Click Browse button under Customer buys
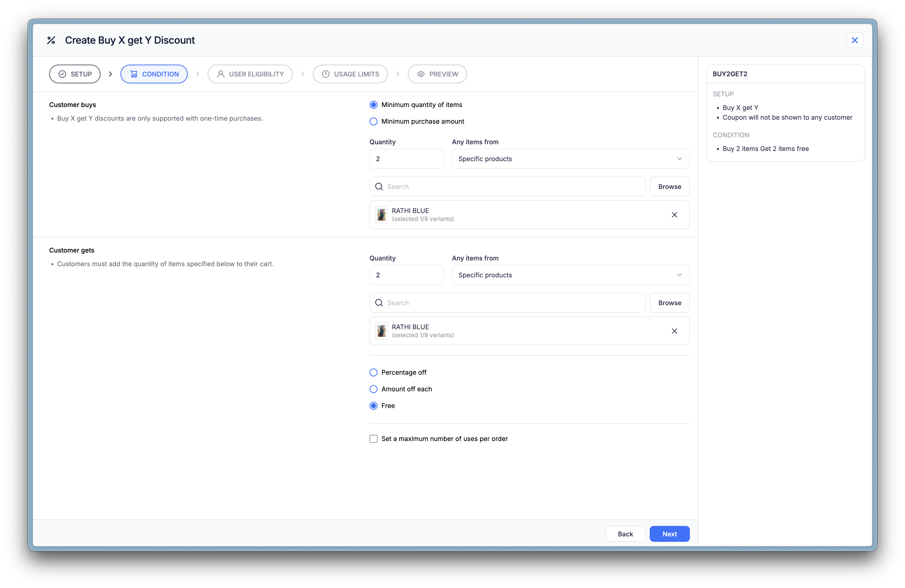 (x=669, y=187)
